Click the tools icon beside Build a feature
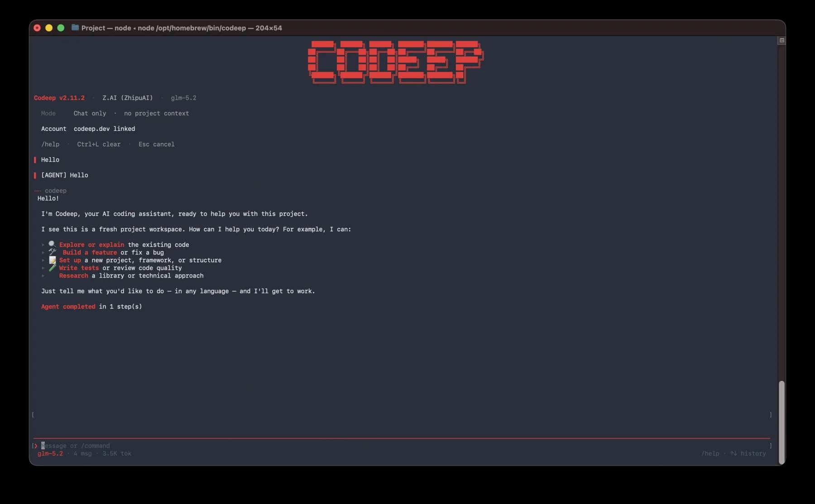This screenshot has width=815, height=504. tap(52, 252)
